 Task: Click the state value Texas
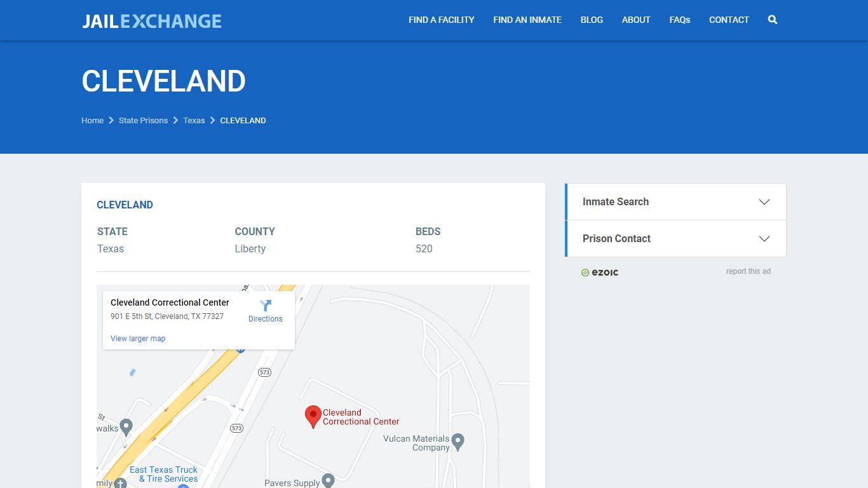[111, 248]
